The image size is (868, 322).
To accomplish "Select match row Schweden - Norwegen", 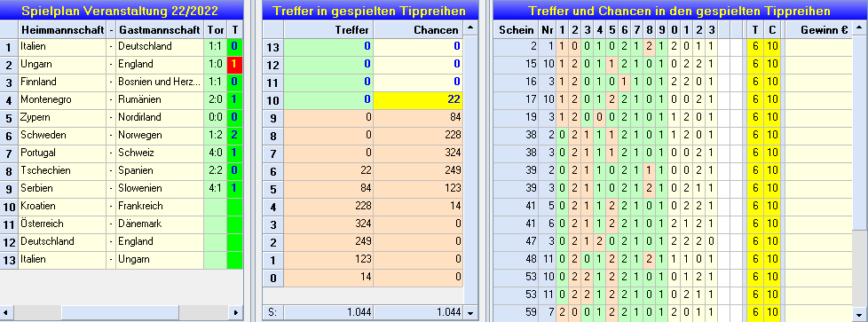I will [122, 136].
